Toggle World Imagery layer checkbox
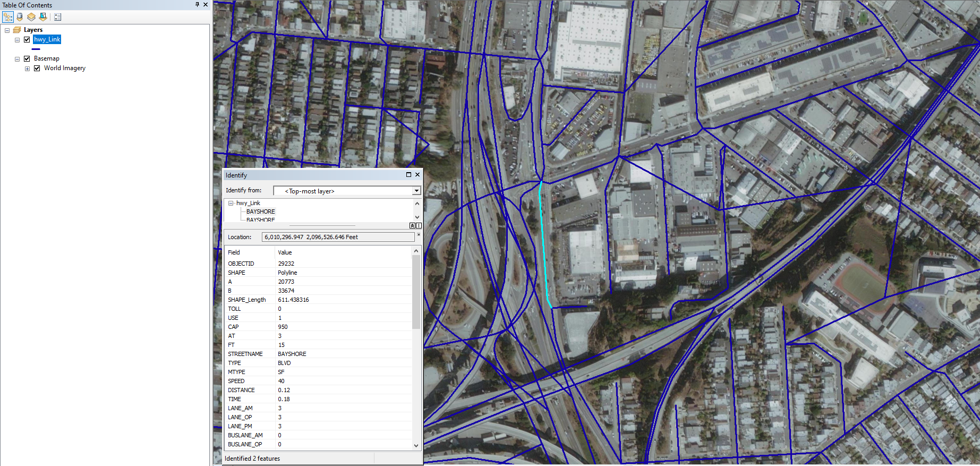Screen dimensions: 980x466 click(37, 68)
